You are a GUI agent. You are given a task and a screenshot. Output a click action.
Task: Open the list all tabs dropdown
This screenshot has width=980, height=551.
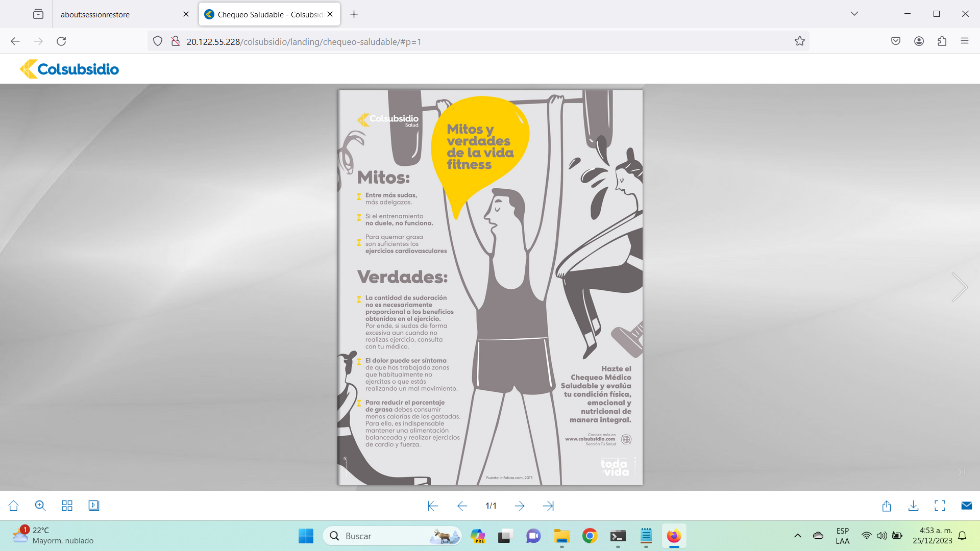click(854, 14)
